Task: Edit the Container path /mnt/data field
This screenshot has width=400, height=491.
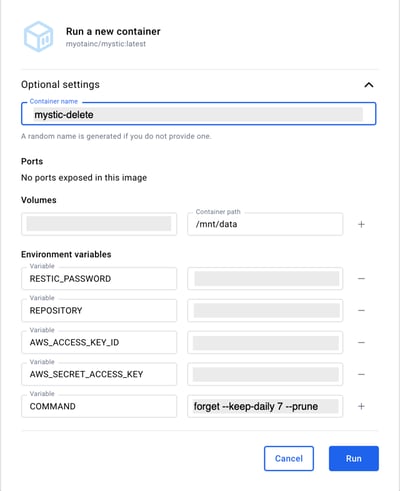Action: 265,224
